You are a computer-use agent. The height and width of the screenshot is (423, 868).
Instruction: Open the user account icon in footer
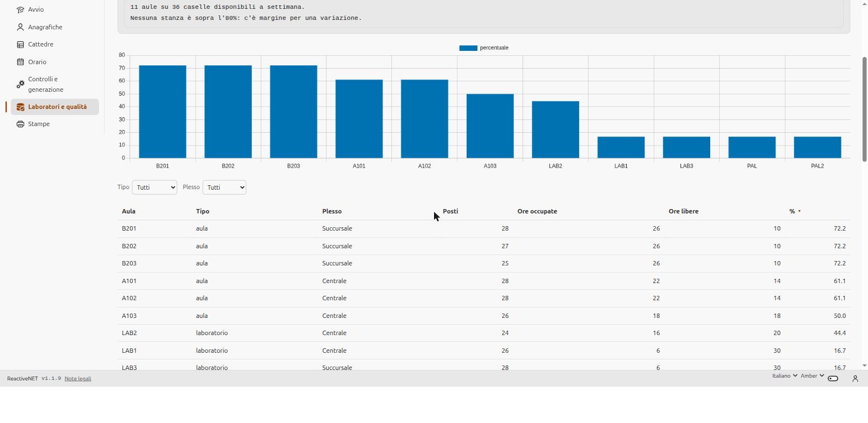(855, 379)
